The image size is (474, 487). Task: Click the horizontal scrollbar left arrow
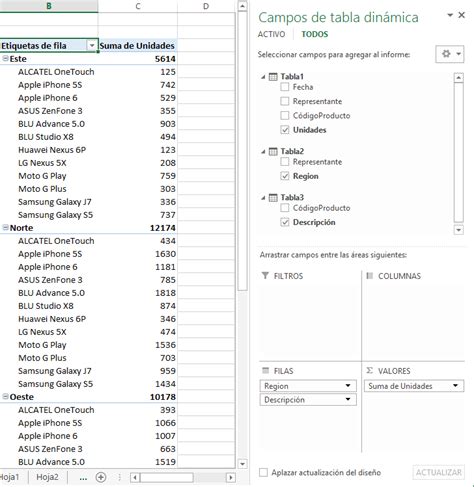pos(135,477)
